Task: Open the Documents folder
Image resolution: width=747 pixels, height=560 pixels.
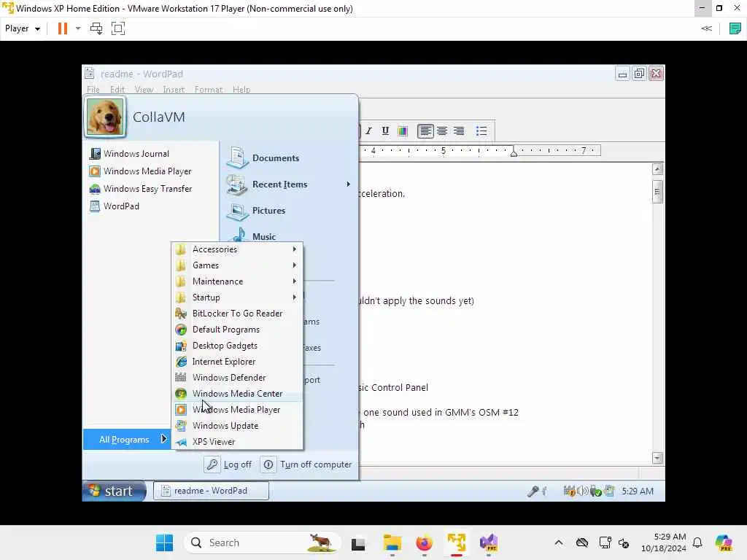Action: (x=263, y=158)
